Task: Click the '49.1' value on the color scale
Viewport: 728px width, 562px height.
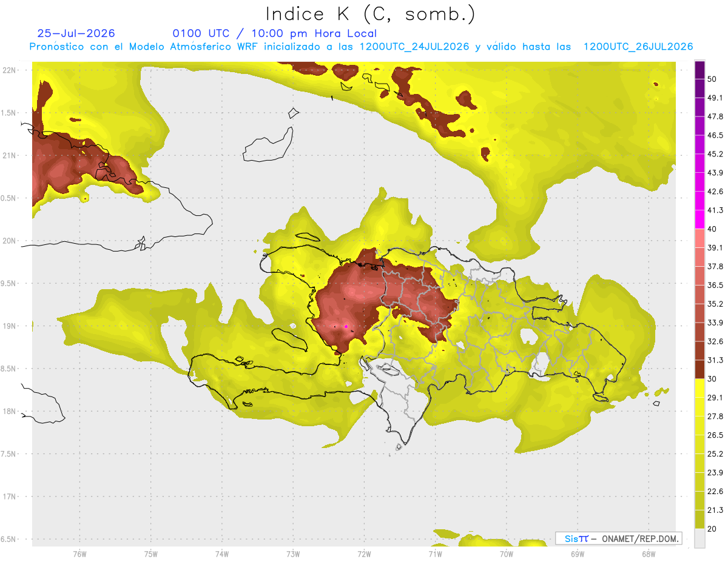Action: coord(715,98)
